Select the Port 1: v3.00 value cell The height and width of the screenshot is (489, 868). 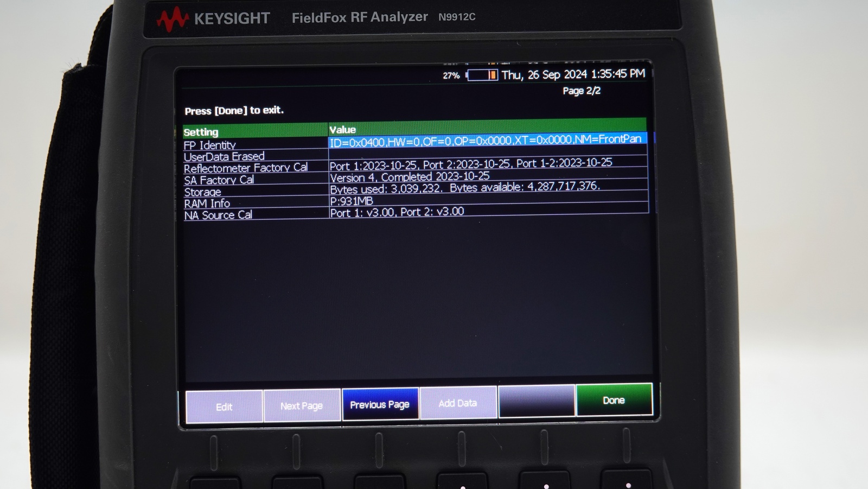(x=488, y=211)
